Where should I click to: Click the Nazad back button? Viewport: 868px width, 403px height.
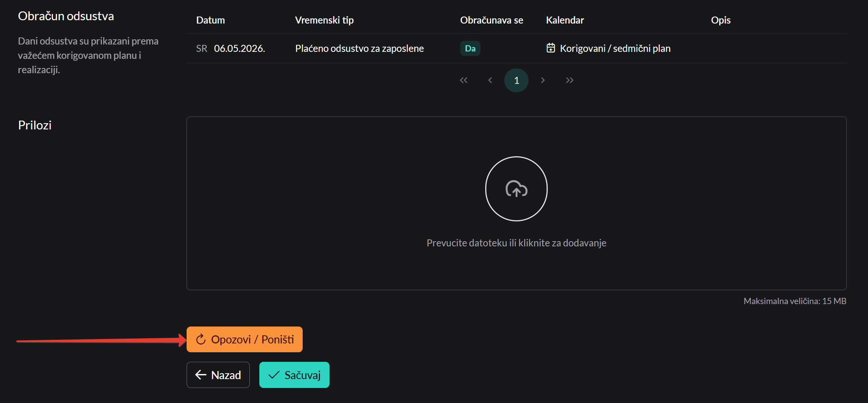[x=218, y=375]
